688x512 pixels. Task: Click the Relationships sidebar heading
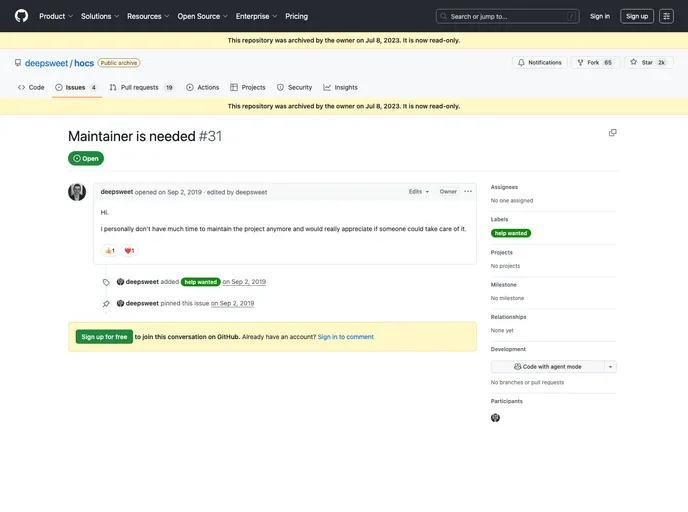pos(508,317)
